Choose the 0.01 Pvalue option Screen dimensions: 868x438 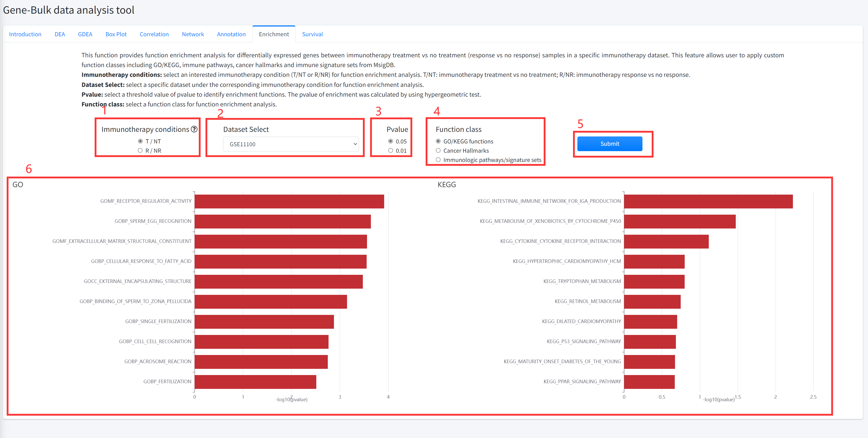pos(390,150)
